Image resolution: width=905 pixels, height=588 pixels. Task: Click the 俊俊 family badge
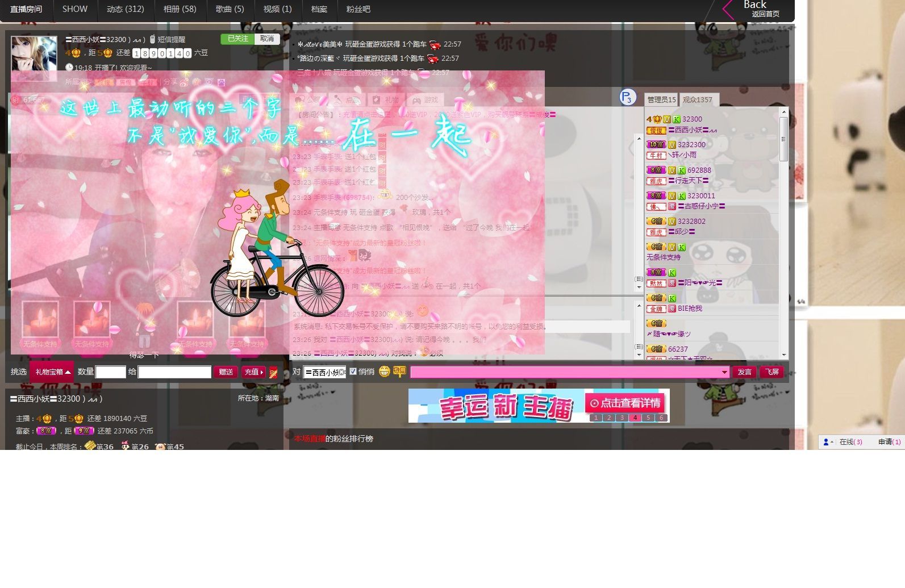click(x=656, y=130)
